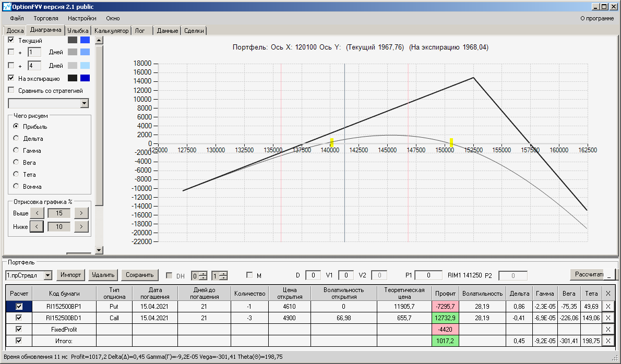Remove the FixedProfit row with X
Image resolution: width=621 pixels, height=364 pixels.
click(x=608, y=329)
